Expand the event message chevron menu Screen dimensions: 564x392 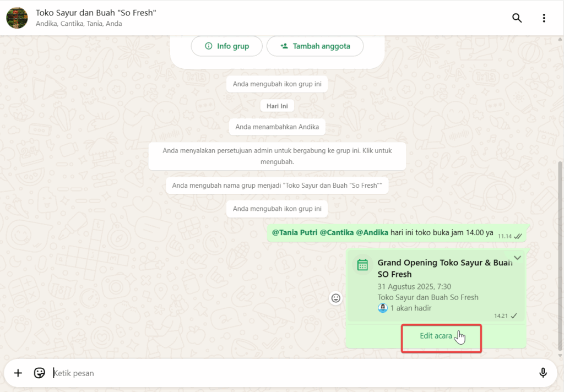coord(517,258)
